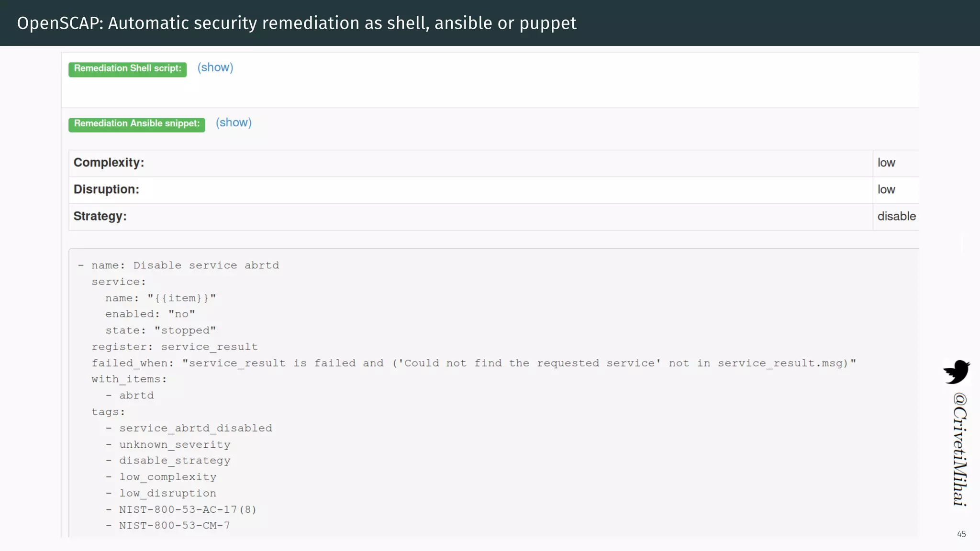This screenshot has width=980, height=551.
Task: Click the Remediation Shell script label
Action: tap(127, 69)
